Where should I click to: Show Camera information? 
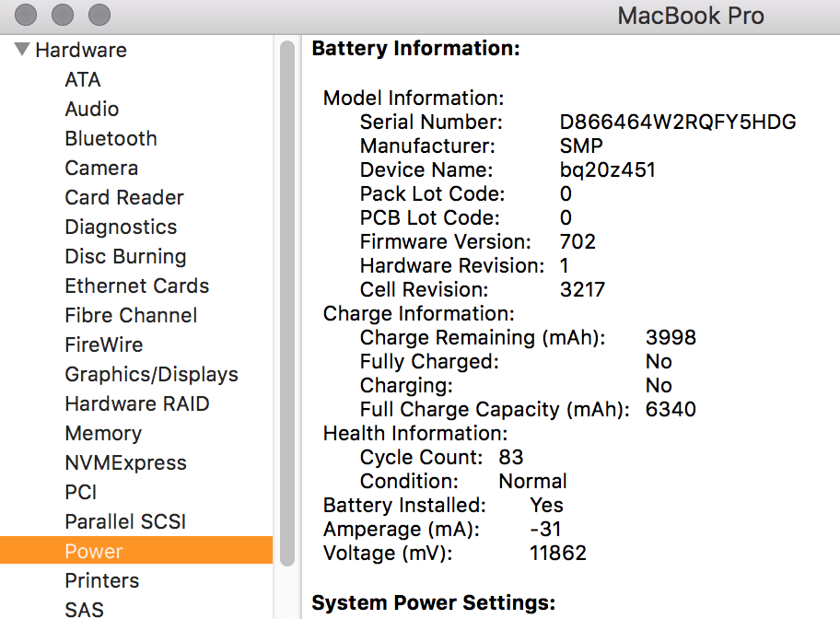pos(101,169)
